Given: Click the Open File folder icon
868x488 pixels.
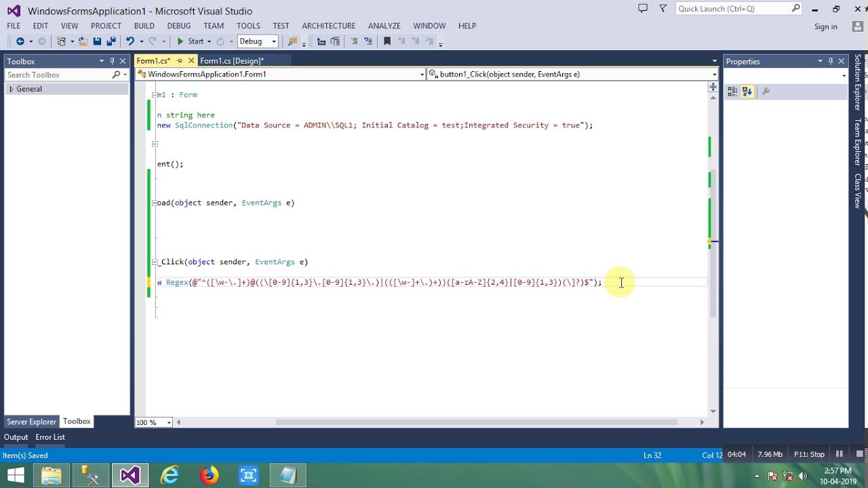Looking at the screenshot, I should [82, 41].
